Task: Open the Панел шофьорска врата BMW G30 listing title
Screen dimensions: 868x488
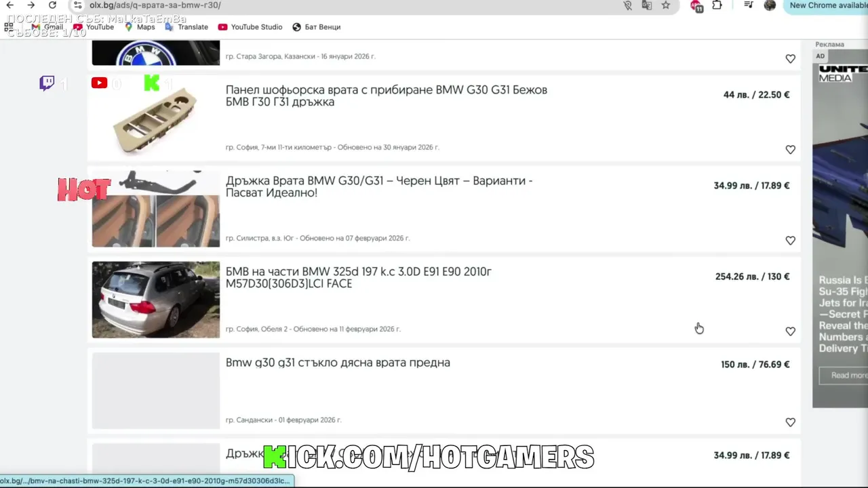Action: 387,96
